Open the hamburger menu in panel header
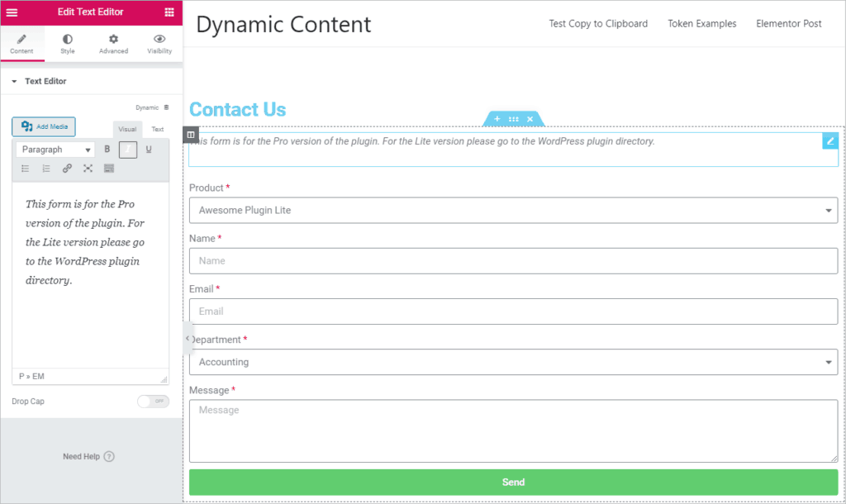The width and height of the screenshot is (846, 504). (x=12, y=12)
